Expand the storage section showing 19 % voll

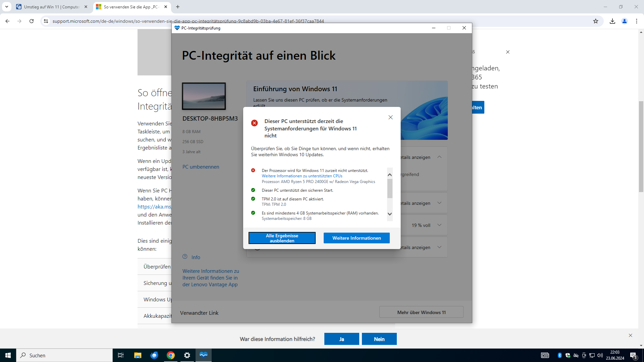point(439,225)
